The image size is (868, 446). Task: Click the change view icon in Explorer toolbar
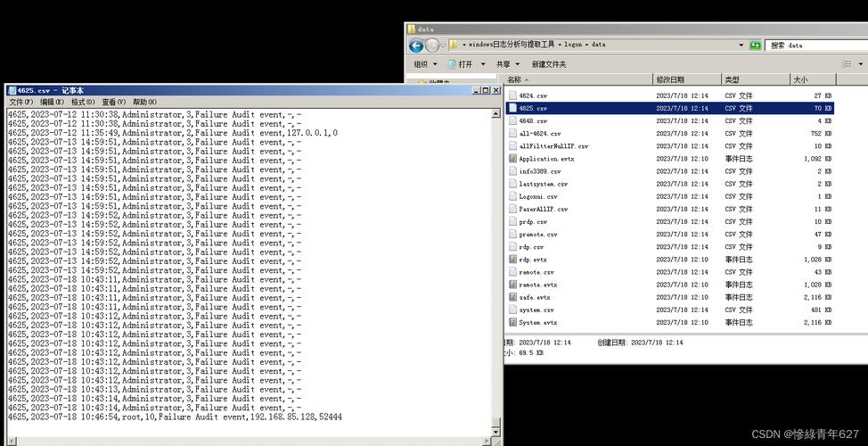[845, 64]
